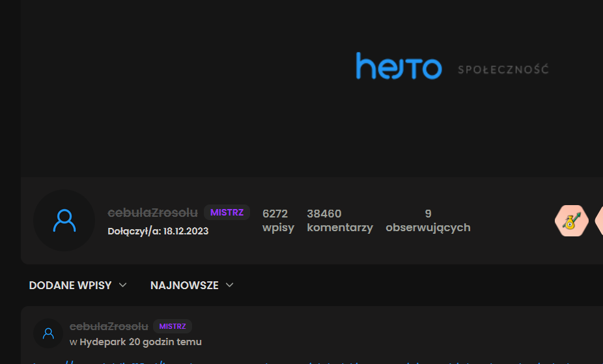The height and width of the screenshot is (364, 603).
Task: Click the chevron arrow next to DODANE WPISY
Action: click(123, 285)
